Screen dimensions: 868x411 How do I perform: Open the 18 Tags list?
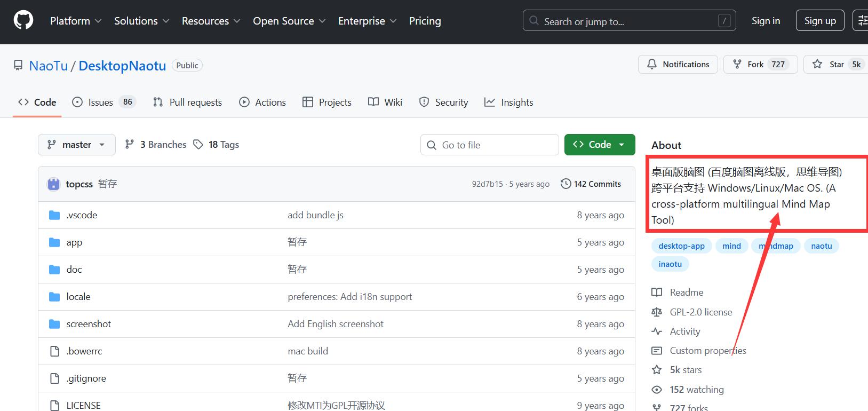click(x=216, y=145)
